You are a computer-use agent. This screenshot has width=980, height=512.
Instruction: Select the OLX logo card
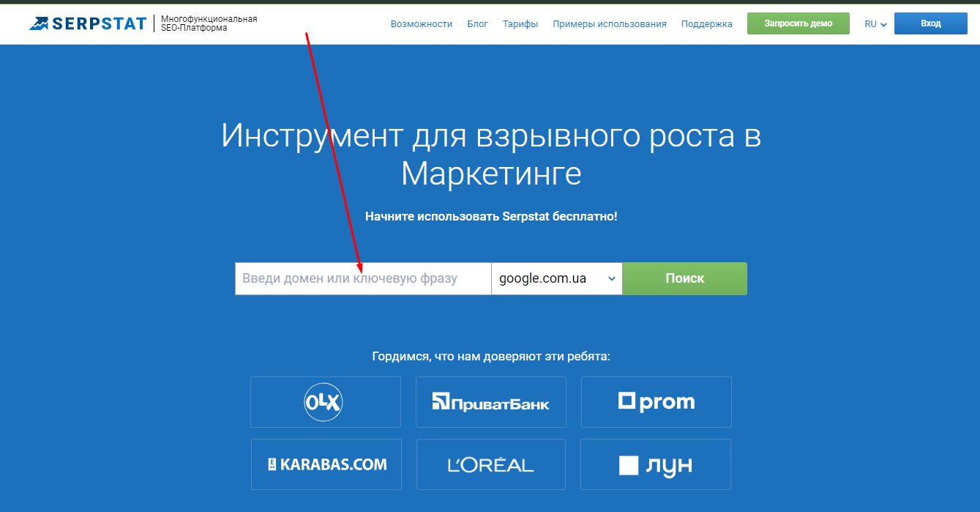tap(326, 402)
